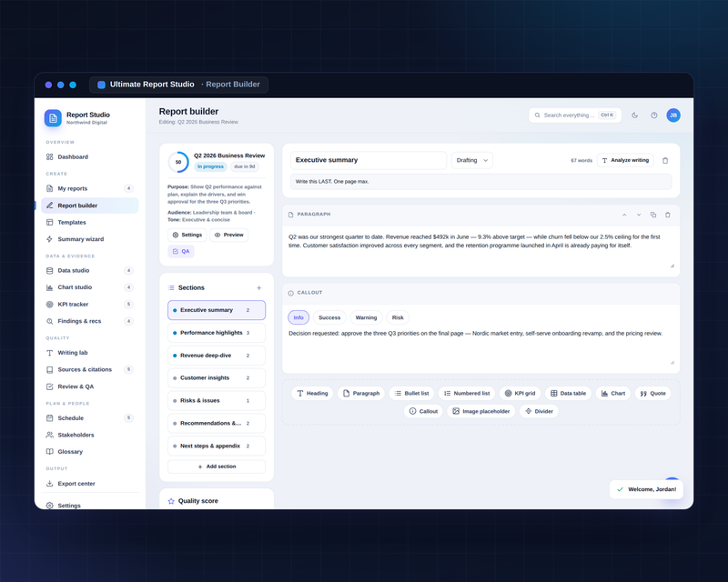728x582 pixels.
Task: Open report Settings button in the report card
Action: coord(187,235)
